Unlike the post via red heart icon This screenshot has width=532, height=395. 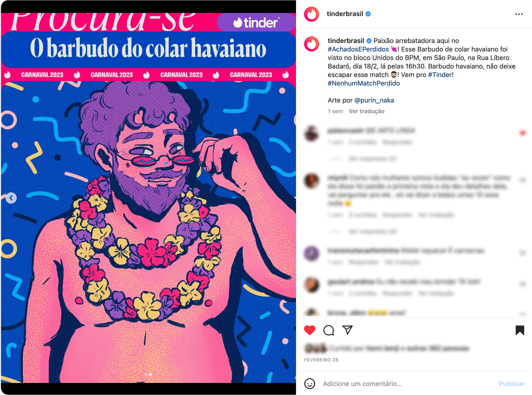(x=310, y=330)
